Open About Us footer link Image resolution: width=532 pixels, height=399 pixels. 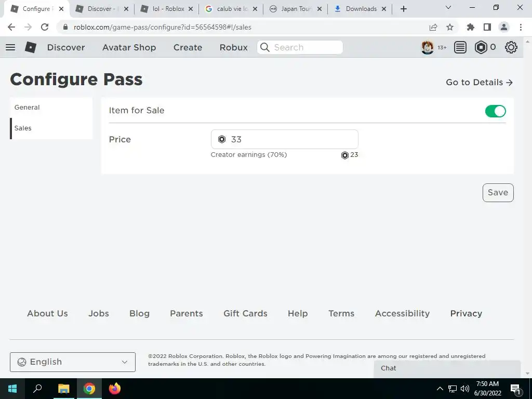47,313
